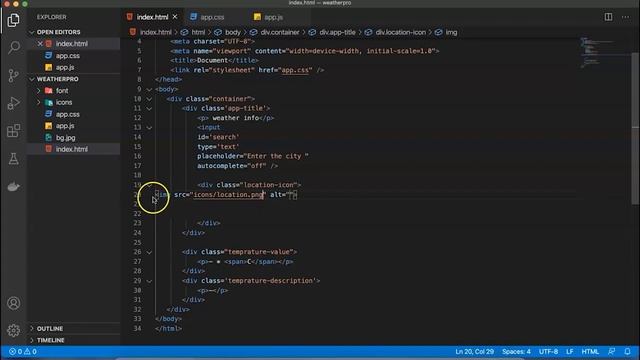Close index.html in Open Editors list
640x360 pixels.
pyautogui.click(x=40, y=44)
